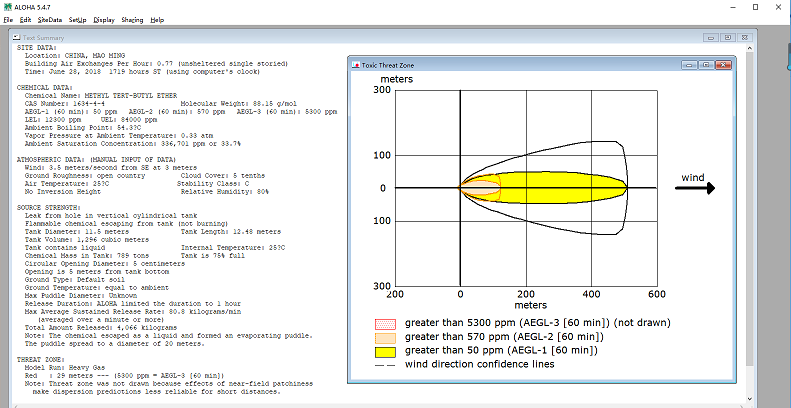Maximize the Toxic Threat Zone window
791x408 pixels.
[706, 65]
